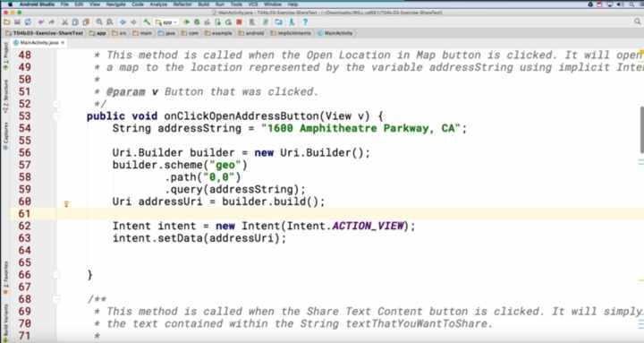Click the yellow lightbulb on line 60

click(66, 203)
